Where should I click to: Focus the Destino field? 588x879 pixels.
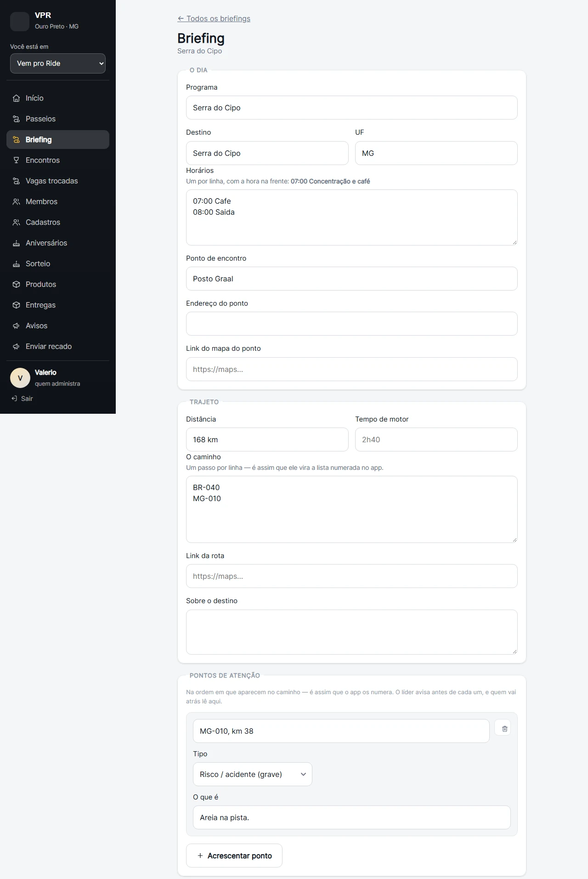pos(267,153)
